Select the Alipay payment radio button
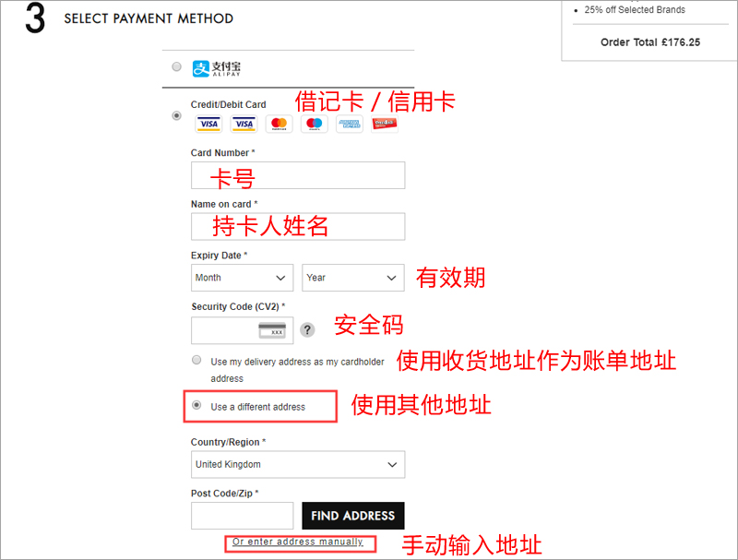The image size is (738, 560). (x=176, y=66)
